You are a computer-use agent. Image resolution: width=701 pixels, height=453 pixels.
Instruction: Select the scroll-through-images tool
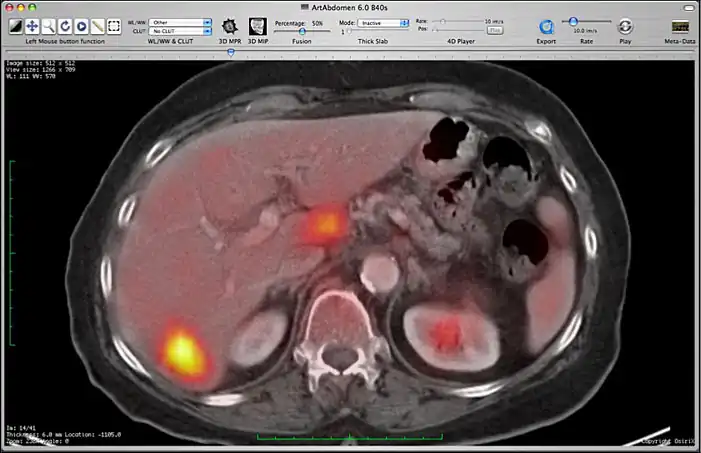tap(81, 26)
